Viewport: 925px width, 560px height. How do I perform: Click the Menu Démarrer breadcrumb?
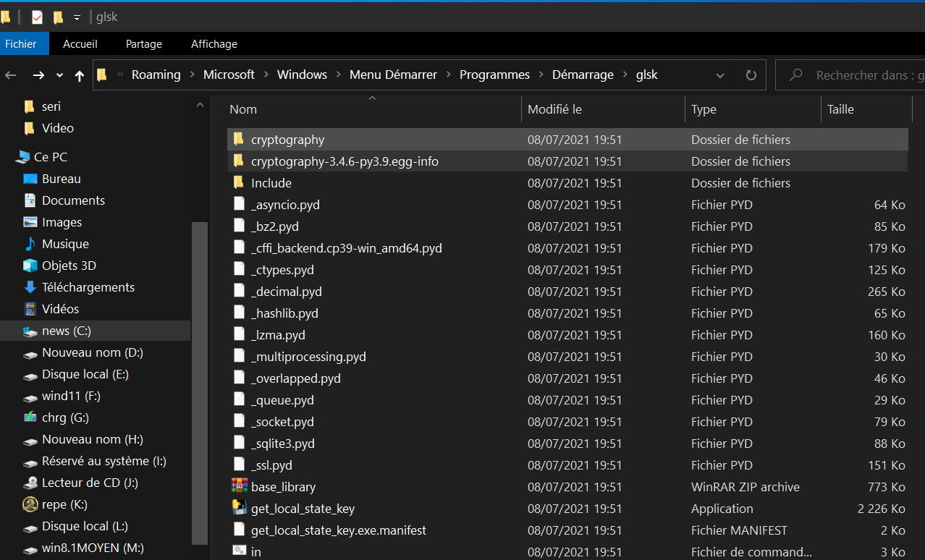(393, 75)
